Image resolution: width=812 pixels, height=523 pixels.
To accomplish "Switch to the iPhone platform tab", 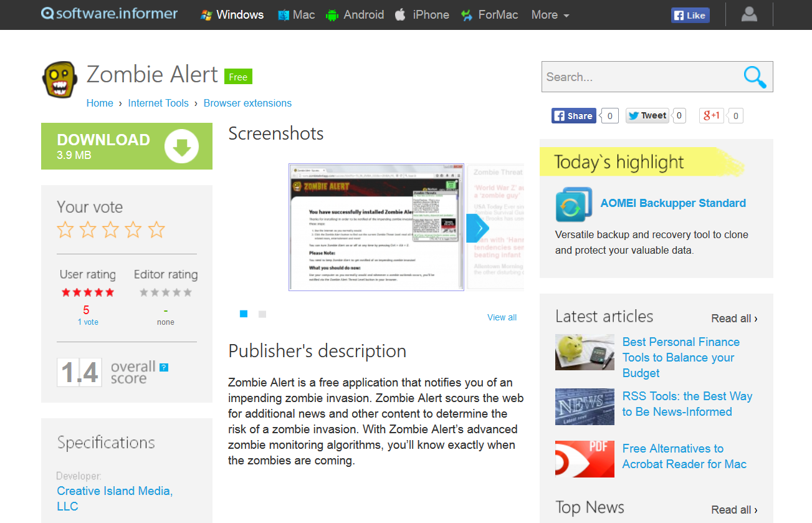I will click(421, 15).
